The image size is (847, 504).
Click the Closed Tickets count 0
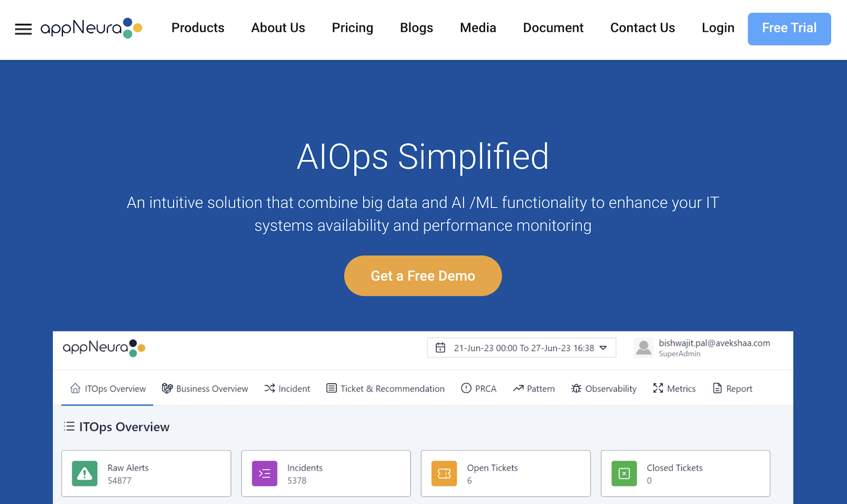650,481
